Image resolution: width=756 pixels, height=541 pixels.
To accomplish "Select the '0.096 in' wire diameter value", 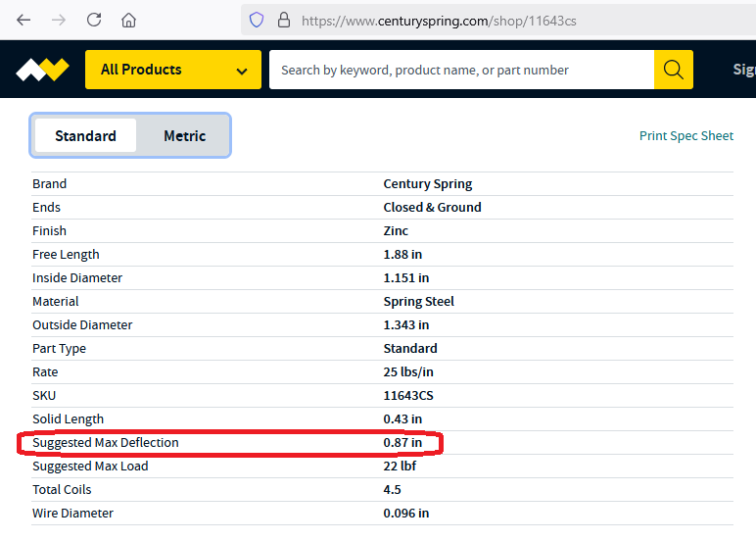I will pos(406,513).
